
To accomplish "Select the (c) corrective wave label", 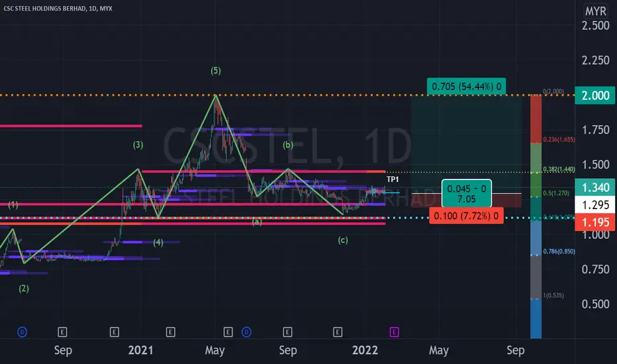I will (343, 240).
